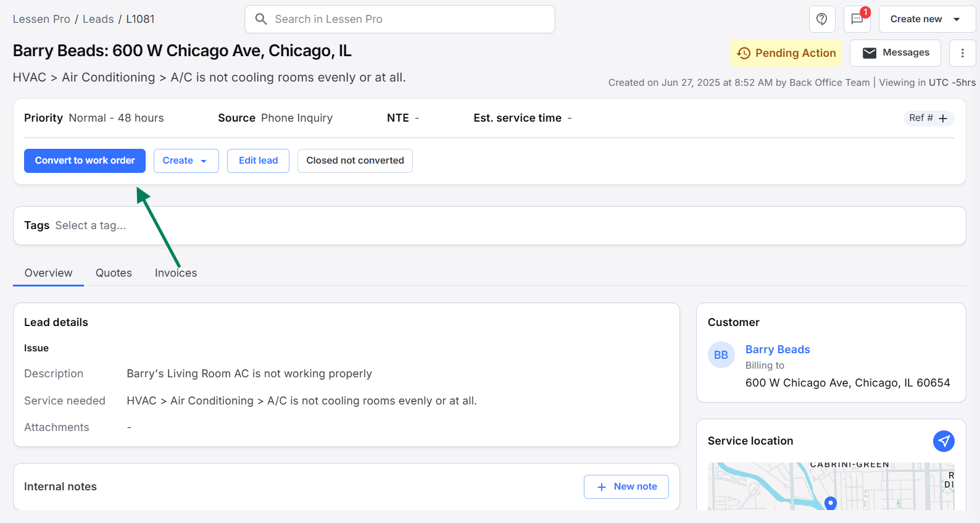The width and height of the screenshot is (980, 523).
Task: Open the Create dropdown button
Action: pyautogui.click(x=186, y=161)
